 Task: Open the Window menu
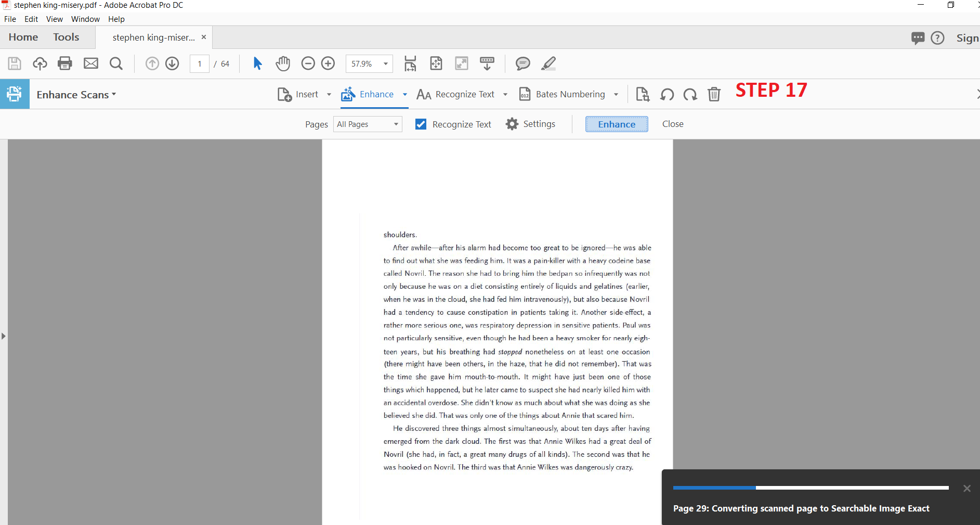coord(85,19)
